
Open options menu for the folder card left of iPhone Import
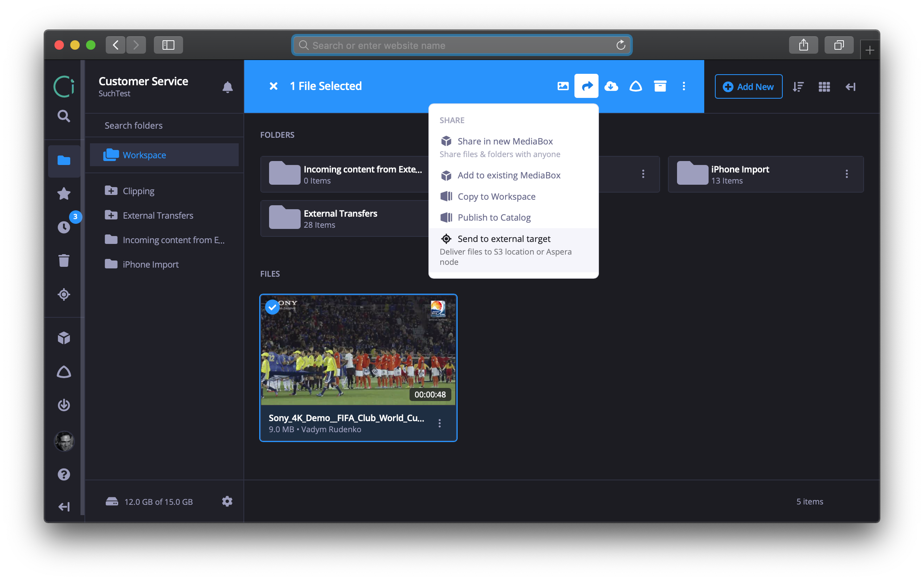643,174
